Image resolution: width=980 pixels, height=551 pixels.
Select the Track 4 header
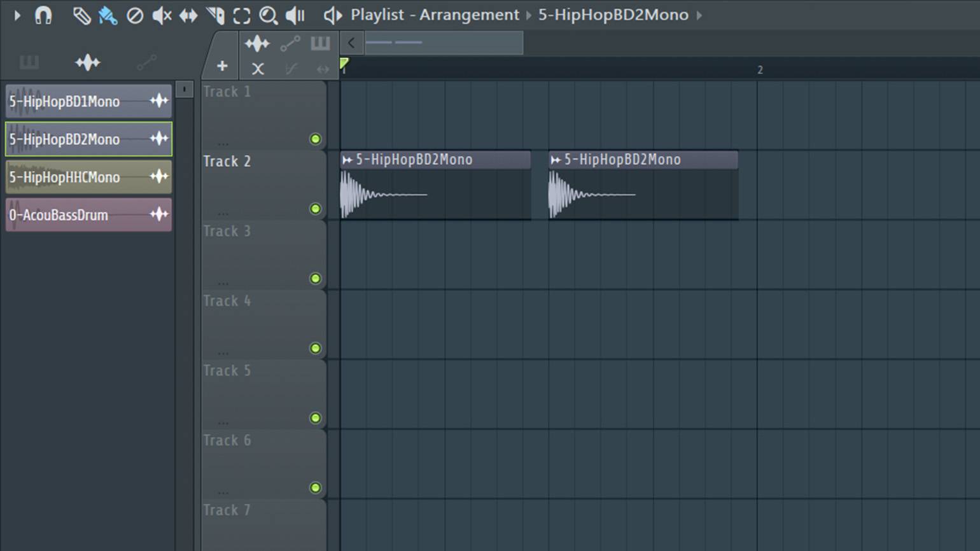click(x=264, y=324)
